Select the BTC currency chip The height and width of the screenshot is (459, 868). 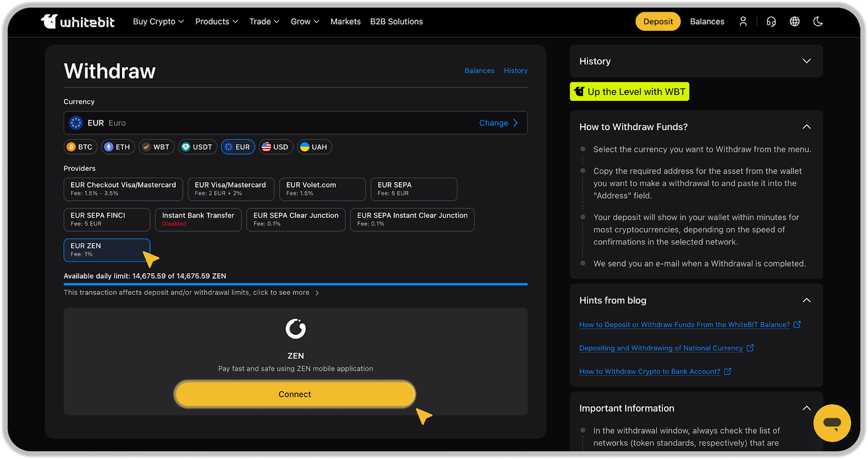(x=80, y=147)
